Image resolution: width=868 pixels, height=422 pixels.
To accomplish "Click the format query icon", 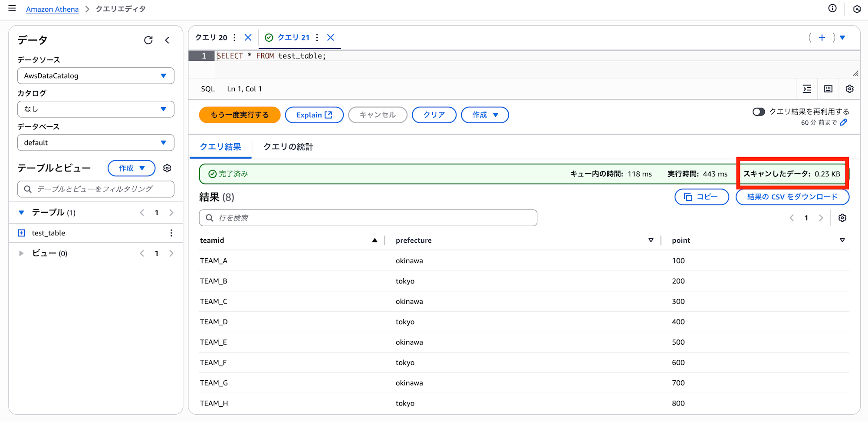I will 807,89.
